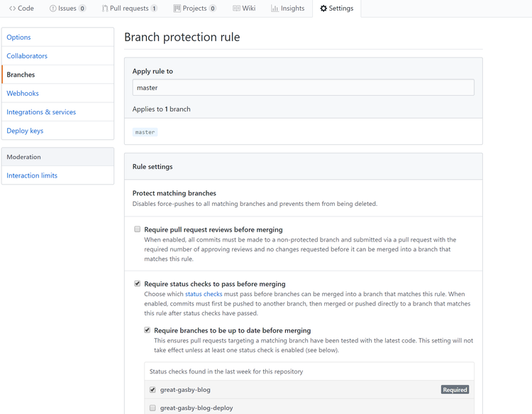View the Insights tab
The width and height of the screenshot is (532, 414).
(288, 9)
